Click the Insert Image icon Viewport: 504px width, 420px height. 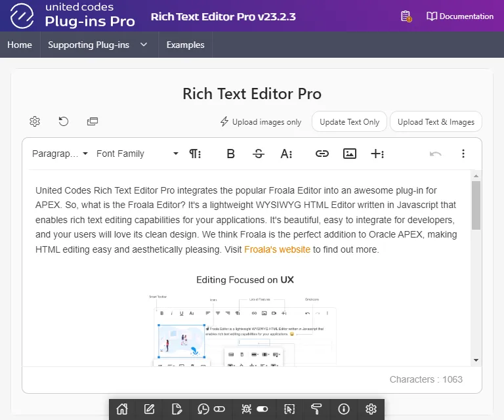click(350, 154)
